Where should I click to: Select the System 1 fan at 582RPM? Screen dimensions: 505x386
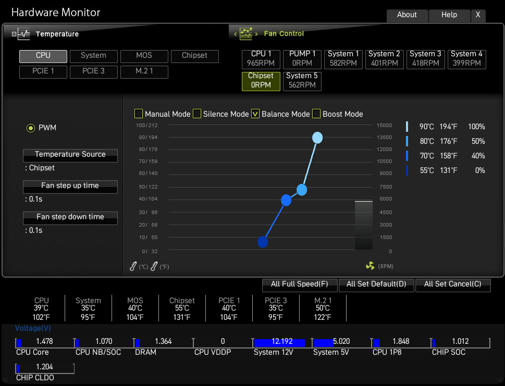[x=343, y=59]
